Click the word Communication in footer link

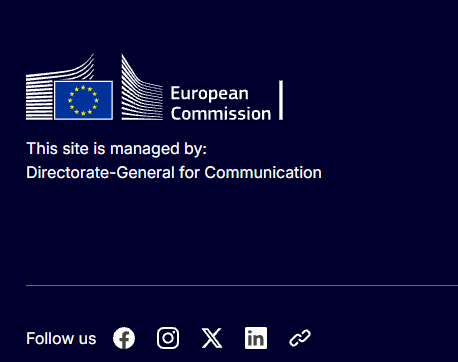[x=263, y=173]
